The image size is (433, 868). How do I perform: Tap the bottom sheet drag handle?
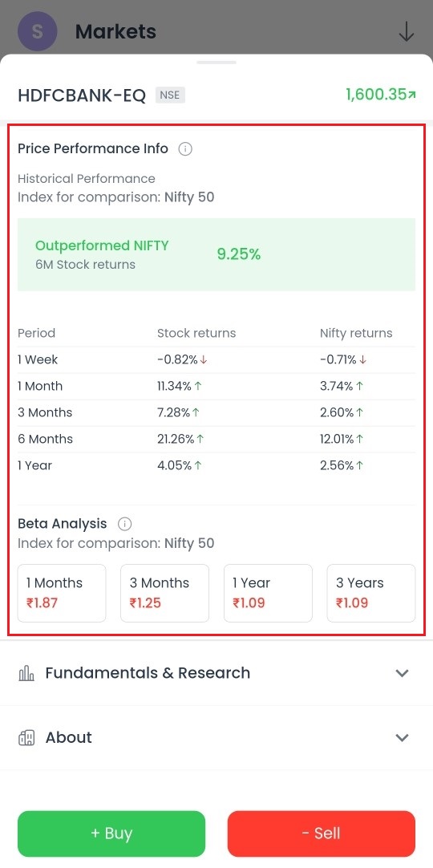216,62
